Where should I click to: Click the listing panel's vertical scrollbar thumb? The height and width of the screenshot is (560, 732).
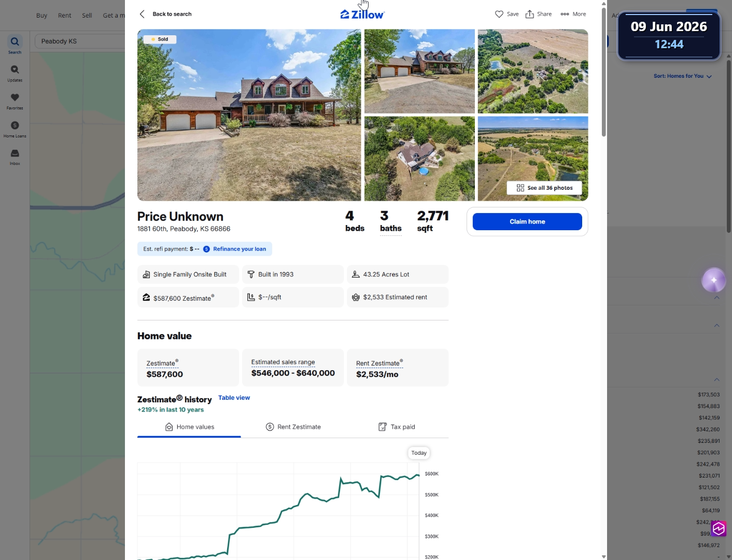(603, 72)
